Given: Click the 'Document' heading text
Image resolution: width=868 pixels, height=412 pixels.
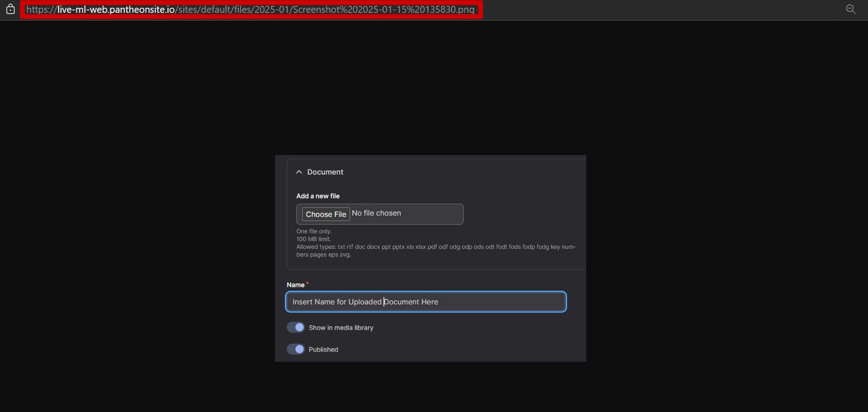Looking at the screenshot, I should point(325,172).
